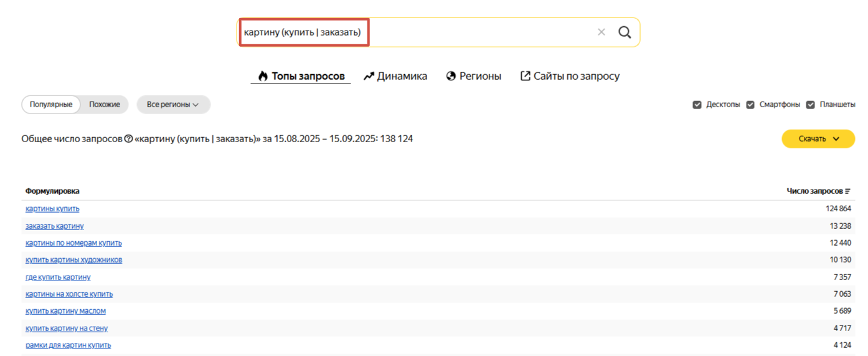868x356 pixels.
Task: Open the купить картину на стену link
Action: (67, 328)
